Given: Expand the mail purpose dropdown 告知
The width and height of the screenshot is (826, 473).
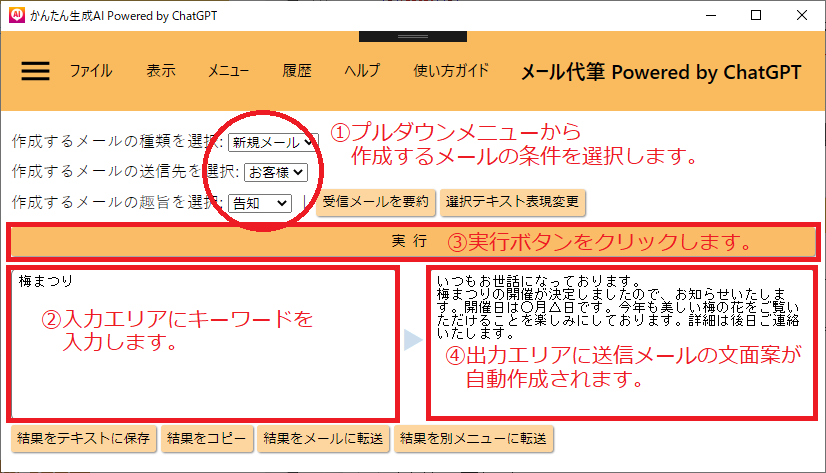Looking at the screenshot, I should pyautogui.click(x=260, y=202).
